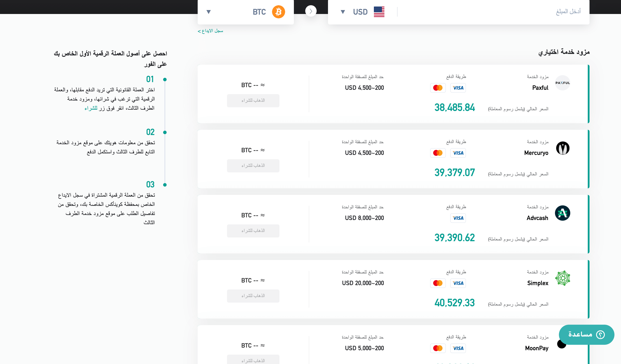Click the Mastercard icon in the Simplex row

coord(438,283)
